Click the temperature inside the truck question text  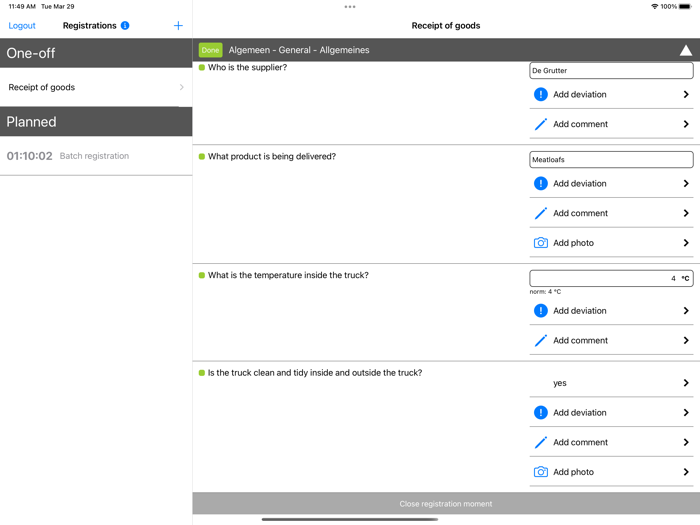tap(288, 275)
